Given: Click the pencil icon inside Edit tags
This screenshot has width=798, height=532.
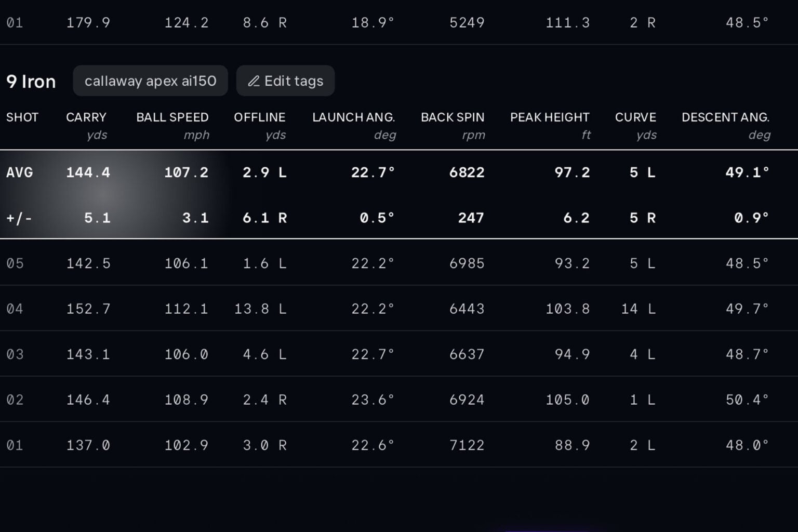Looking at the screenshot, I should coord(254,81).
